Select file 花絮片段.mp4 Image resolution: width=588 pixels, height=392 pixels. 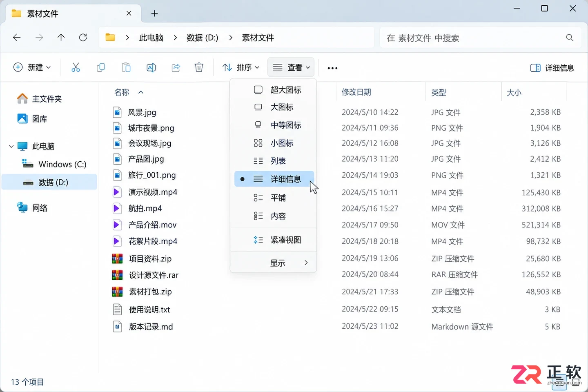[153, 241]
